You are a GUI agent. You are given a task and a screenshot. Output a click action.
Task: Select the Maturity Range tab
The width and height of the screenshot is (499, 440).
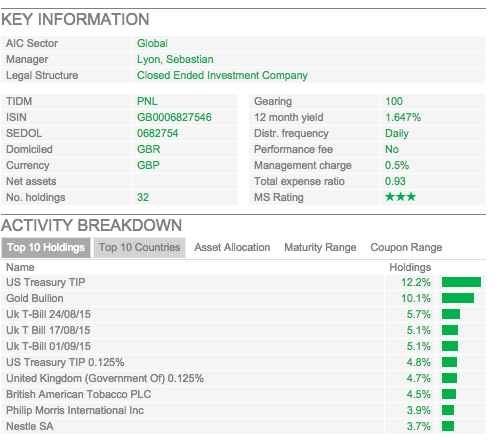[x=320, y=247]
